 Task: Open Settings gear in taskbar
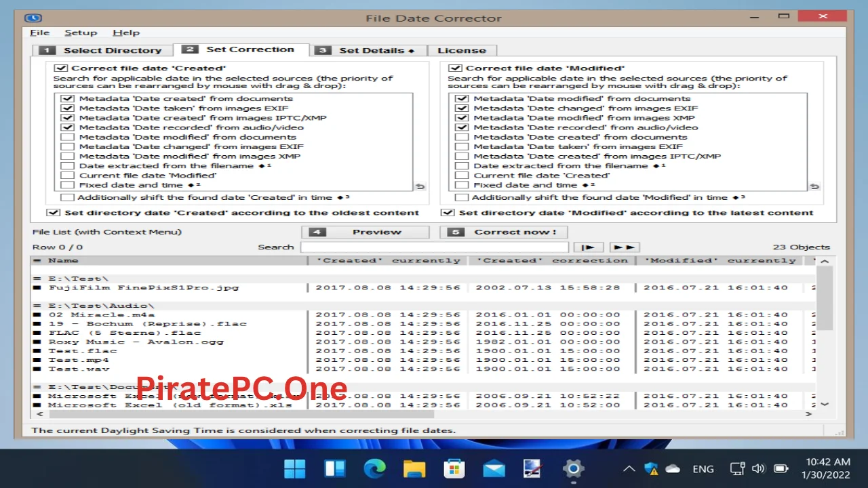[573, 468]
